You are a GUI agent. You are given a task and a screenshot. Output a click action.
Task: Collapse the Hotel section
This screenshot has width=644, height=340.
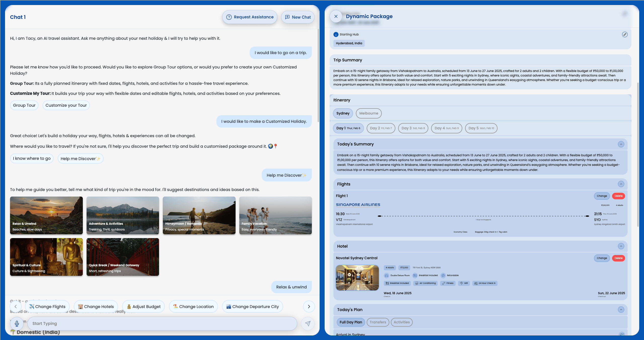[621, 246]
